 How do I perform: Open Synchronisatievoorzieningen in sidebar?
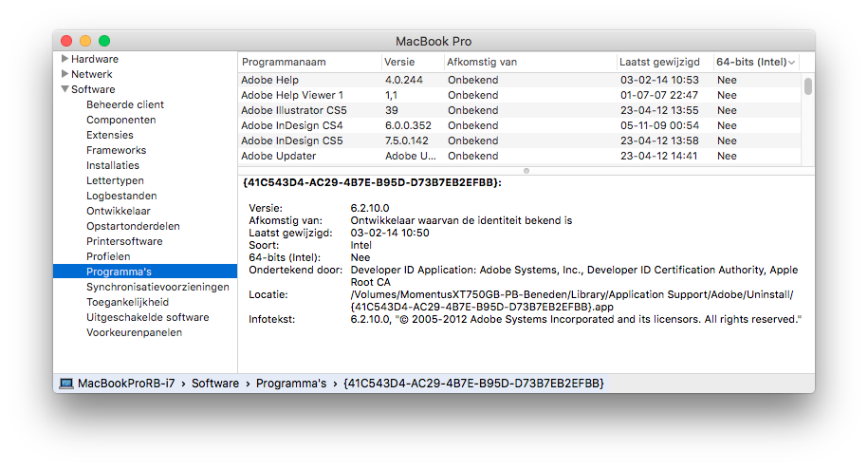(x=157, y=287)
